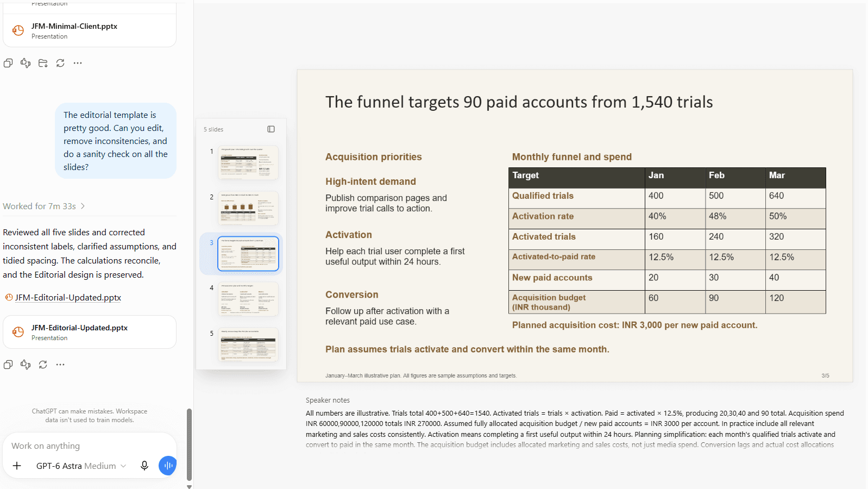Click the save-to-folder download icon
The width and height of the screenshot is (868, 489).
43,63
